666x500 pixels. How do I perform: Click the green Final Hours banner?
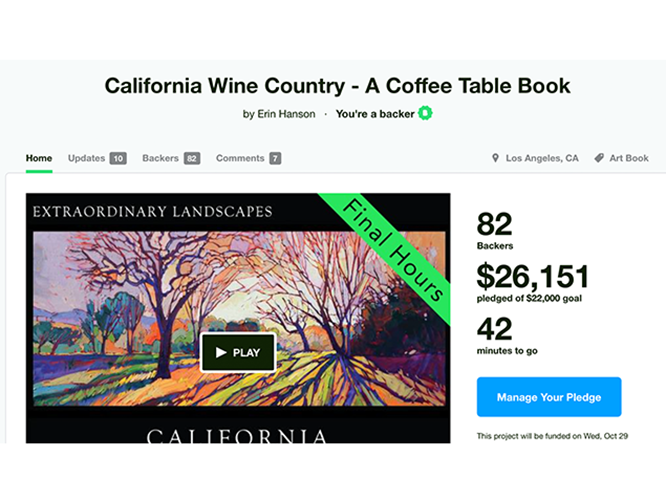pyautogui.click(x=393, y=249)
